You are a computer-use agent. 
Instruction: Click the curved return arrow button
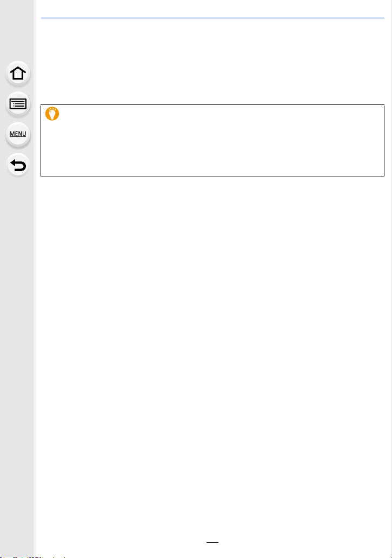coord(18,165)
